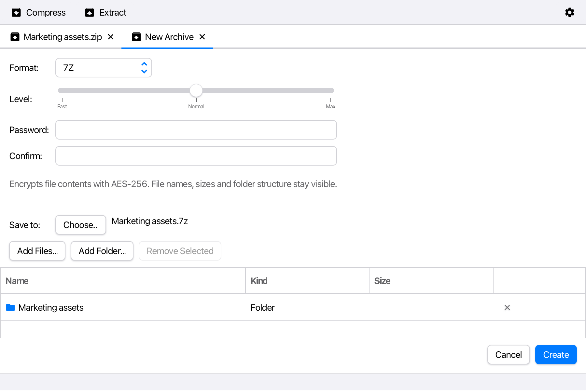Select the Marketing assets folder row
The height and width of the screenshot is (392, 586).
293,307
